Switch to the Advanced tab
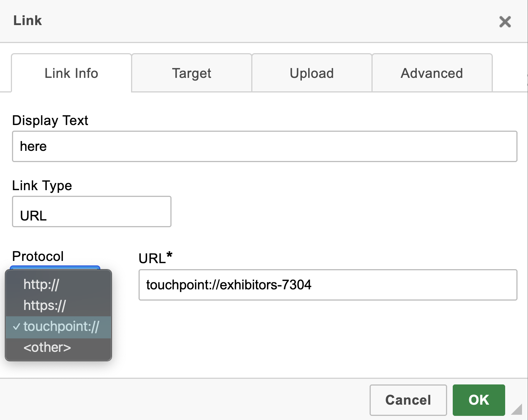This screenshot has width=528, height=420. (x=432, y=73)
